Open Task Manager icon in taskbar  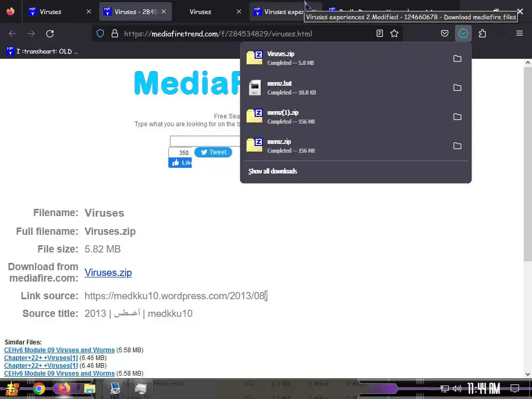coord(140,389)
